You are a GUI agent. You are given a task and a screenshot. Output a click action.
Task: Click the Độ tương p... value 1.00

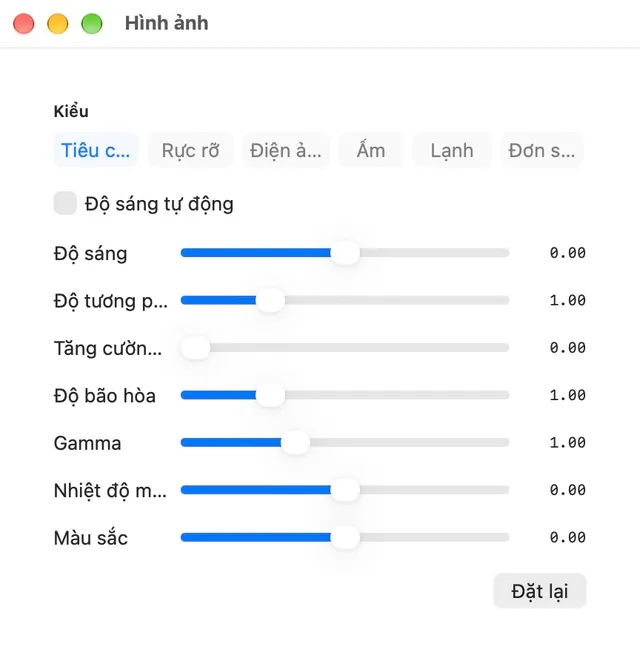coord(567,300)
